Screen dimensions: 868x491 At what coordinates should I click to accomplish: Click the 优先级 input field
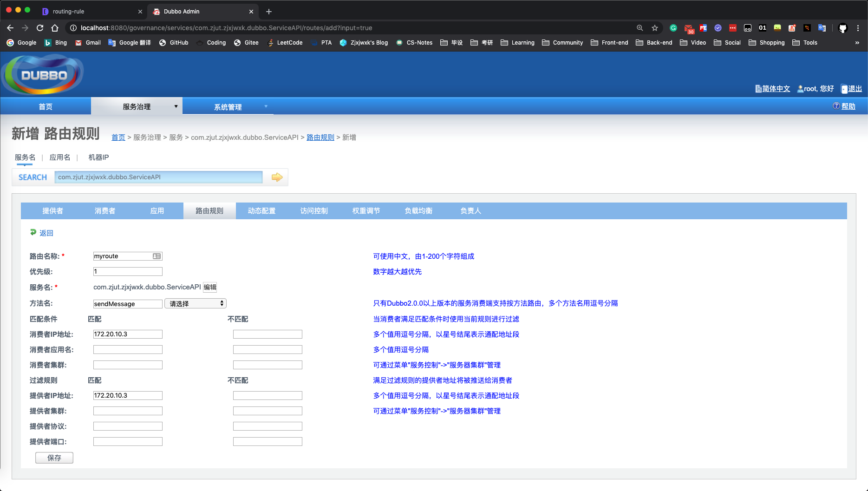[x=128, y=271]
